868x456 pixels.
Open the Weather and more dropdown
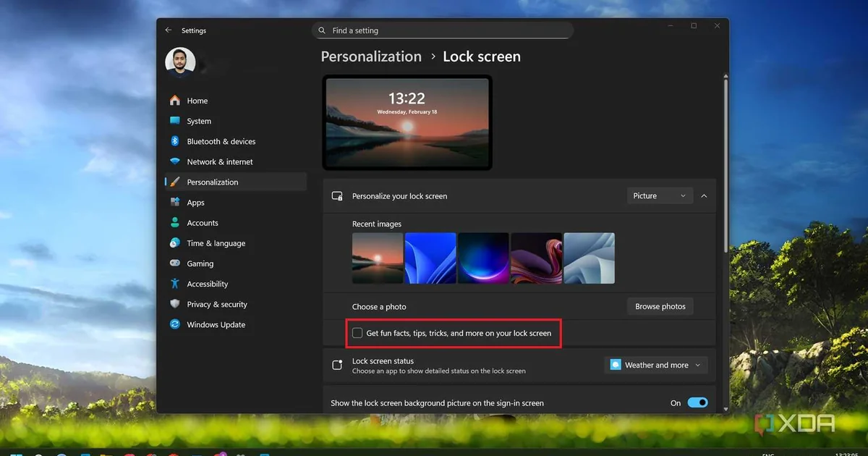656,366
